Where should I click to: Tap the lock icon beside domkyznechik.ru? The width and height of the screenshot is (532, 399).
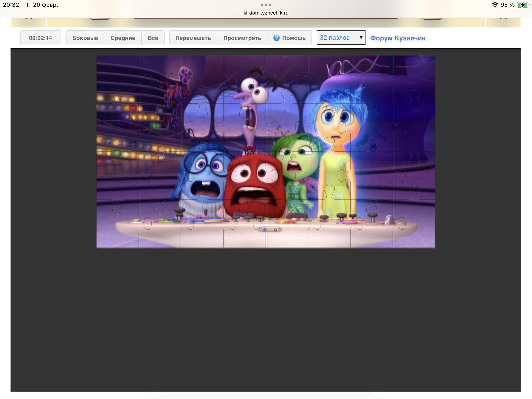coord(245,13)
